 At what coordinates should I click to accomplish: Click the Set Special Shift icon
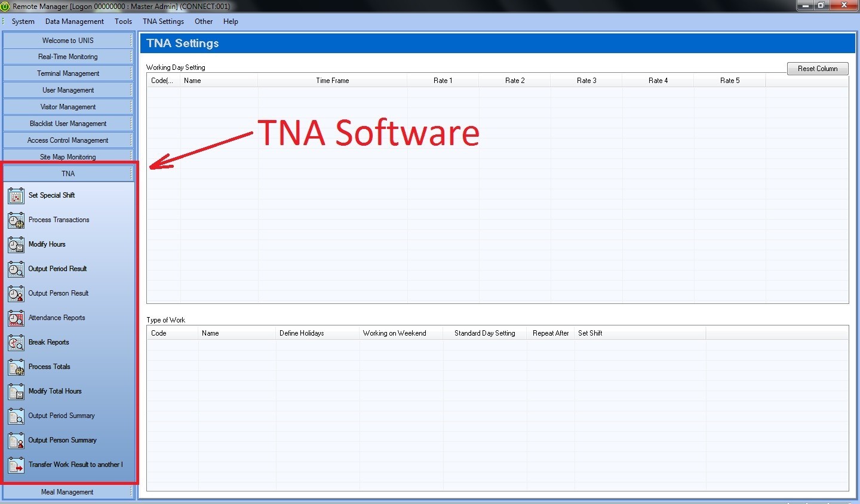pos(16,196)
